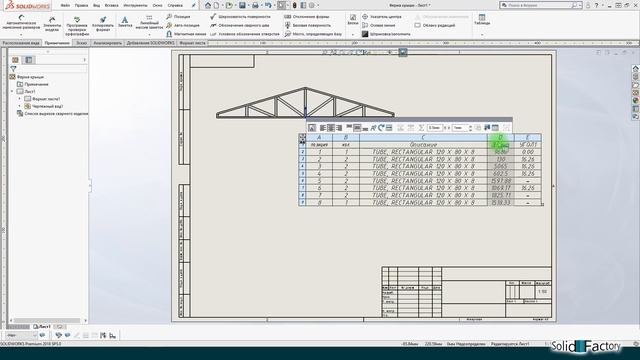
Task: Open the Справка menu
Action: [175, 6]
